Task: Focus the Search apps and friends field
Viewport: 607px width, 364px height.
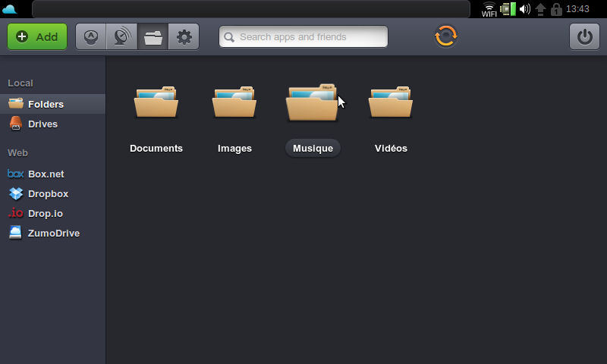Action: click(x=303, y=36)
